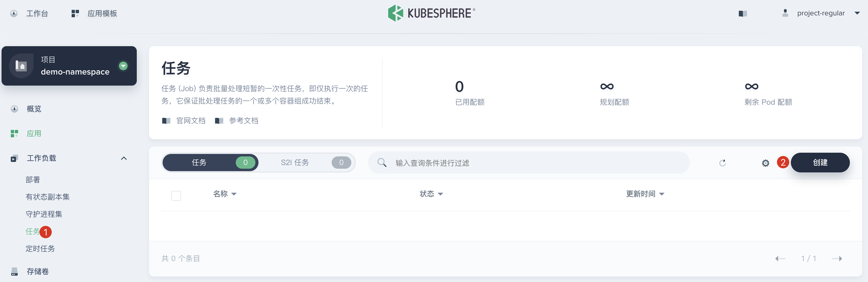Click the 应用 apps icon in sidebar

coord(14,133)
